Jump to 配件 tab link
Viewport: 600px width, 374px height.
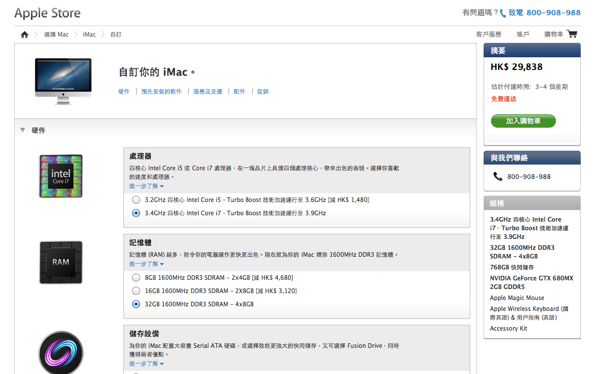click(x=240, y=91)
